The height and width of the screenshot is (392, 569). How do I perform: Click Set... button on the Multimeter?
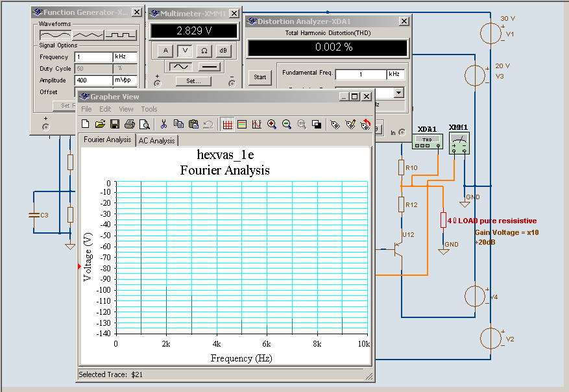pos(193,81)
